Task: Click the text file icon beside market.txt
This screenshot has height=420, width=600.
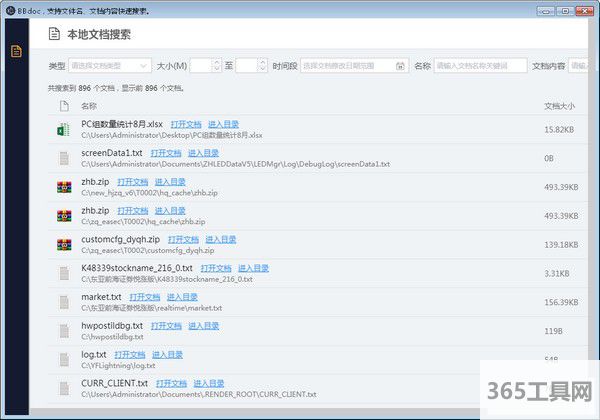Action: coord(63,301)
